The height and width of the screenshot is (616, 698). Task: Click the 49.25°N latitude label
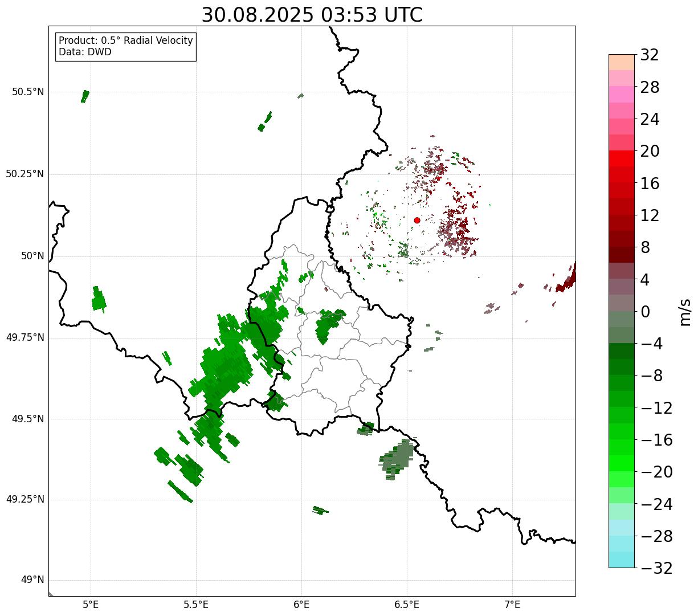[x=25, y=499]
